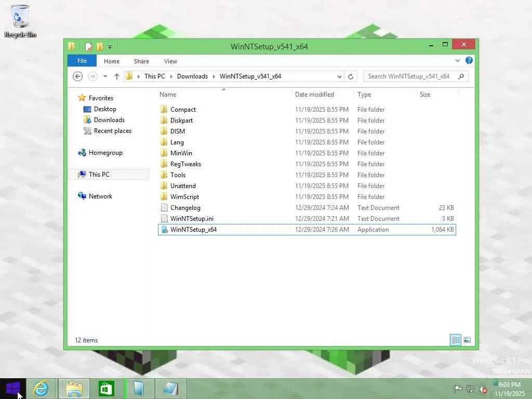Screen dimensions: 532x399
Task: Click the Forward navigation arrow
Action: pyautogui.click(x=92, y=76)
